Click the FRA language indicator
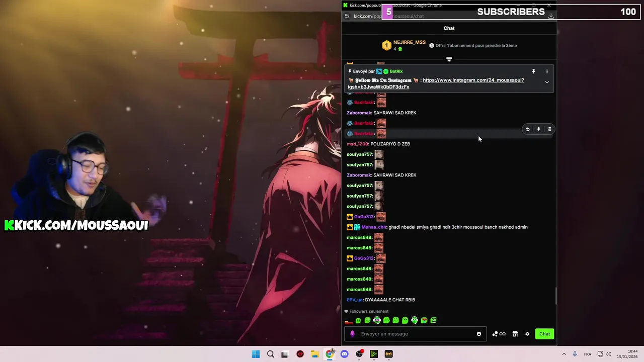The image size is (644, 362). (x=588, y=354)
